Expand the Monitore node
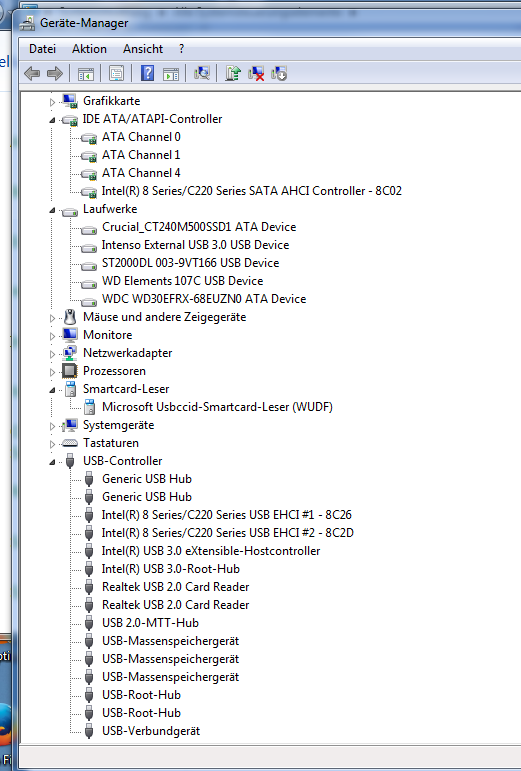Viewport: 521px width, 771px height. [x=52, y=336]
